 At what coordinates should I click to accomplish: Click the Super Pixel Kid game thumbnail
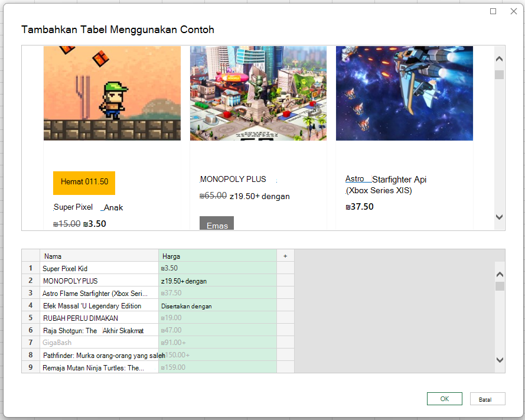tap(112, 93)
